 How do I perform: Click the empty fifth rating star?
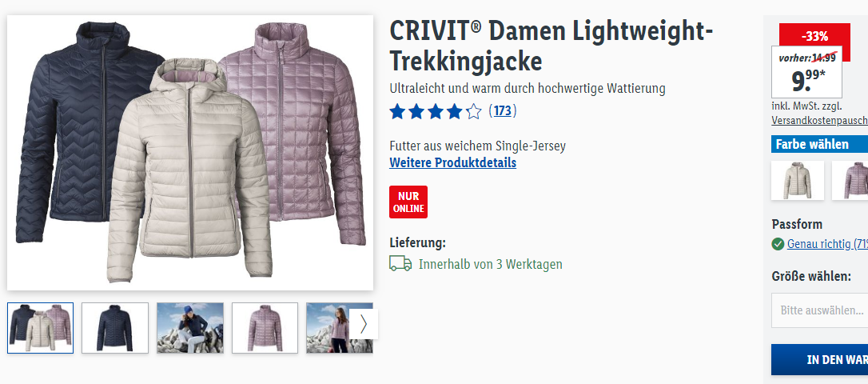473,111
